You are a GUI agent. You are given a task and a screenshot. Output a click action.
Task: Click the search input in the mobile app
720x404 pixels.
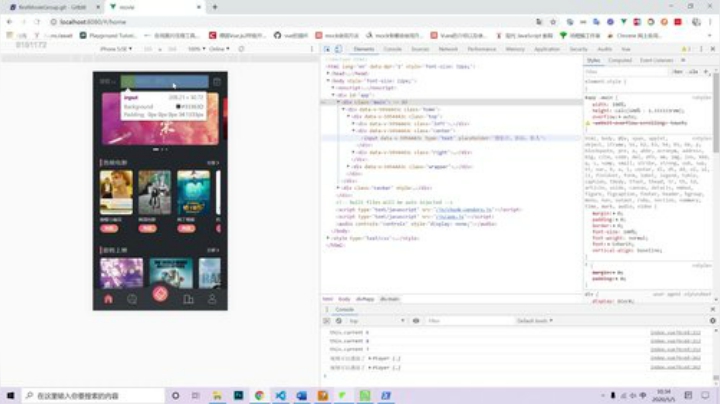coord(164,82)
